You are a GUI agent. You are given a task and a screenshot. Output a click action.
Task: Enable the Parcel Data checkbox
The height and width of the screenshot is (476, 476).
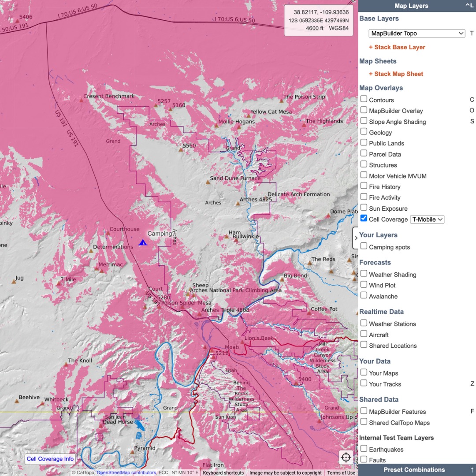[x=363, y=153]
